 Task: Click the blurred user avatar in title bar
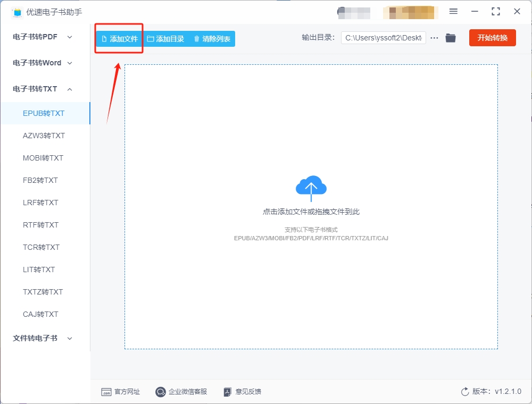click(354, 13)
